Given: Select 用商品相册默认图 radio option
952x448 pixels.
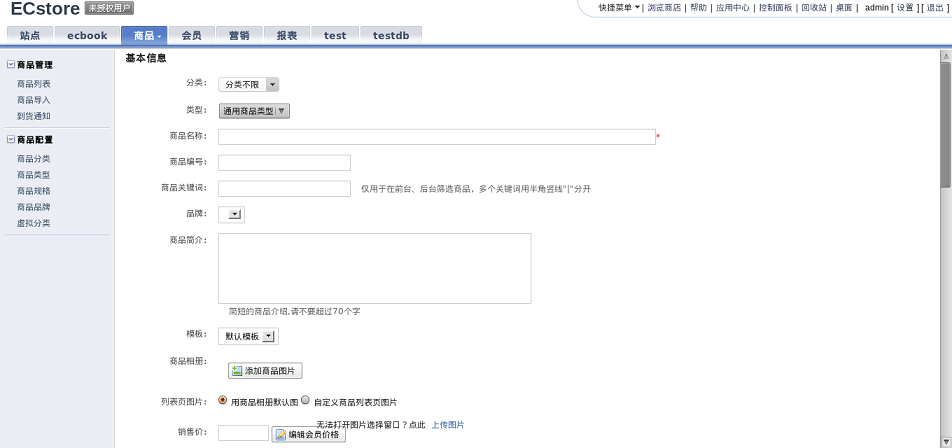Looking at the screenshot, I should [x=223, y=400].
